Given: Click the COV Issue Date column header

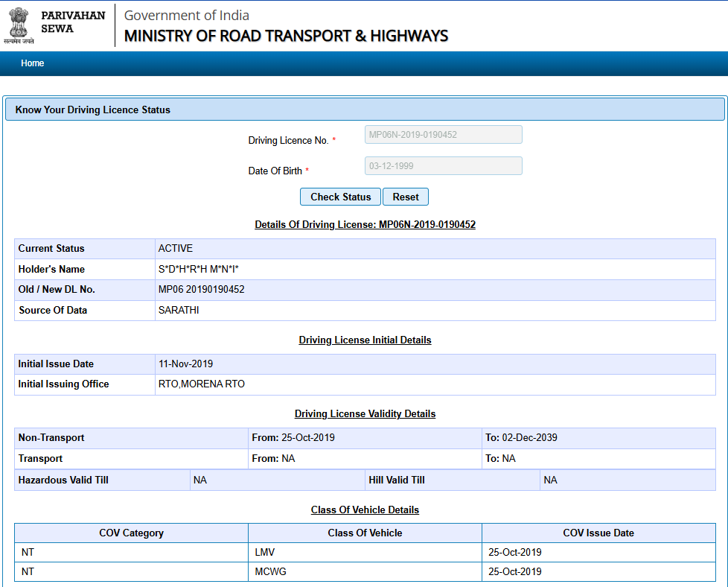Looking at the screenshot, I should [x=598, y=533].
